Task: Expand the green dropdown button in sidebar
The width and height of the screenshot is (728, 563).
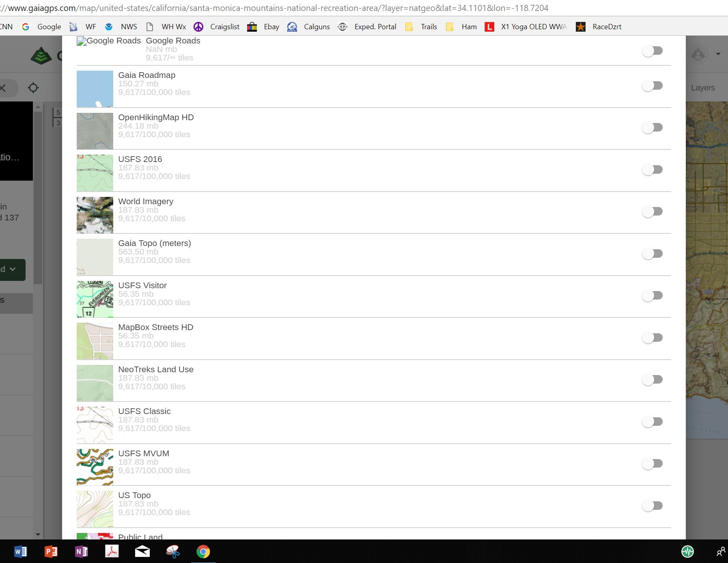Action: click(x=12, y=270)
